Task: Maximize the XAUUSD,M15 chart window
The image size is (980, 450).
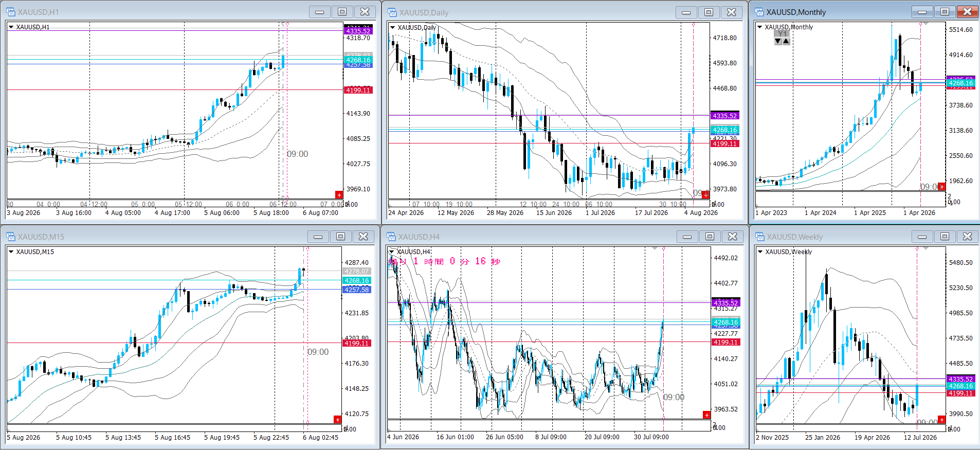Action: tap(341, 237)
